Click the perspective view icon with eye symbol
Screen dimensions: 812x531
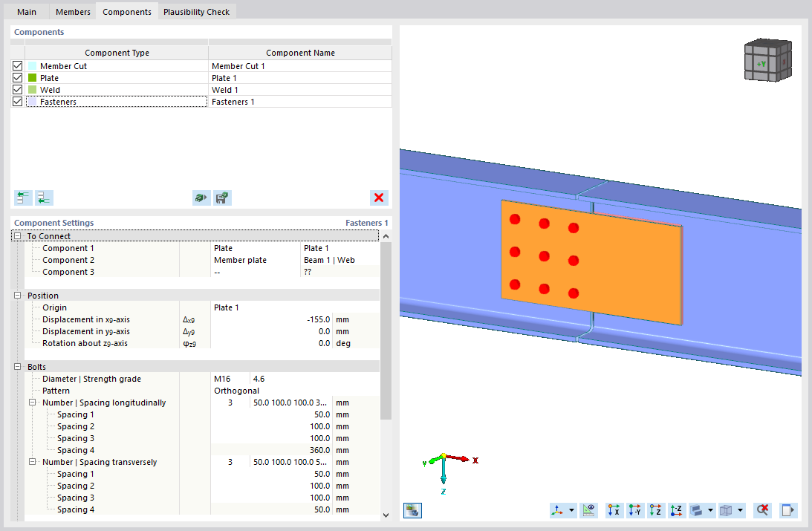point(588,510)
